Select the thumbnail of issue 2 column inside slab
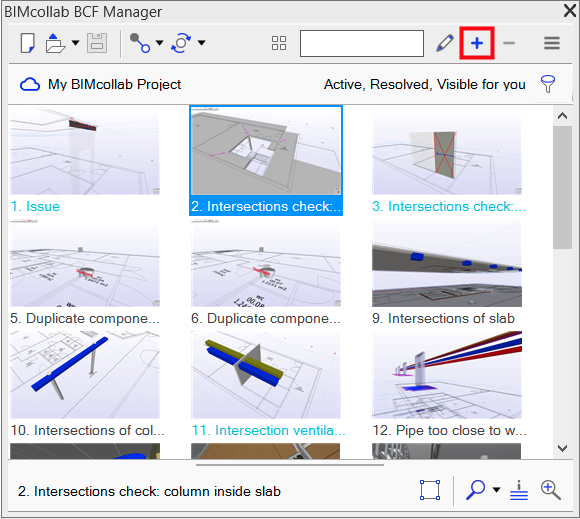This screenshot has width=580, height=519. click(266, 151)
